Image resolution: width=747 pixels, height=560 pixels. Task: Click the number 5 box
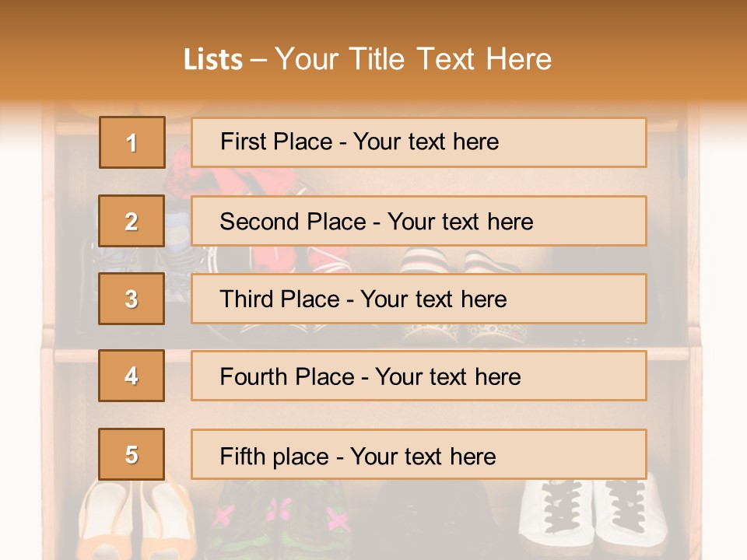pos(132,454)
